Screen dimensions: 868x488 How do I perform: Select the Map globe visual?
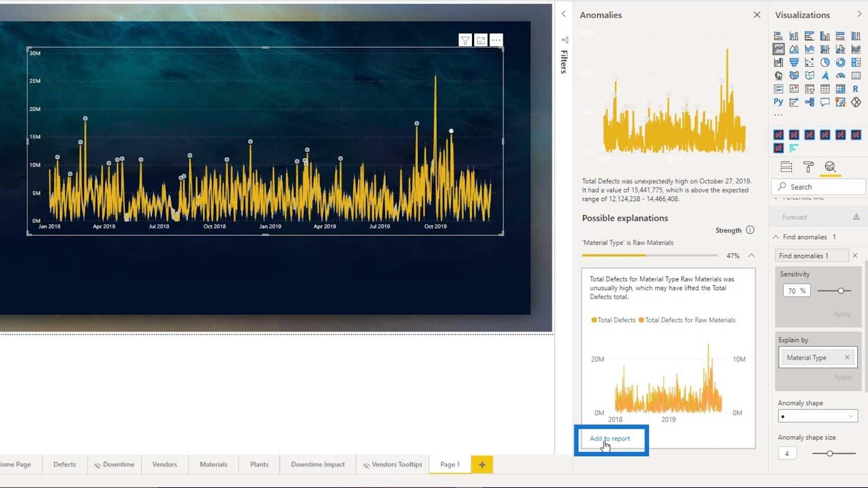pyautogui.click(x=778, y=75)
